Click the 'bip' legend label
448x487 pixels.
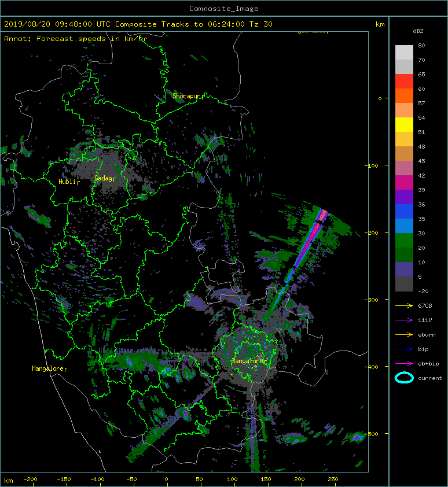point(423,349)
